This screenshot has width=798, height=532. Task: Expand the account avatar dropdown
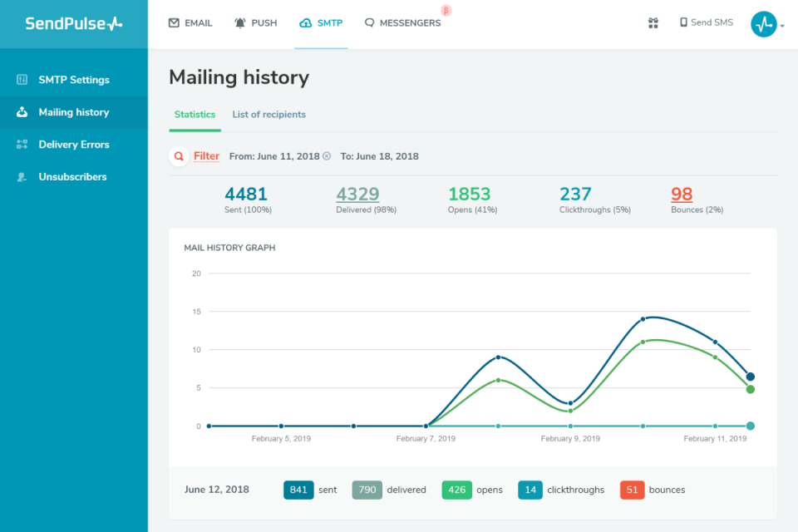point(766,24)
